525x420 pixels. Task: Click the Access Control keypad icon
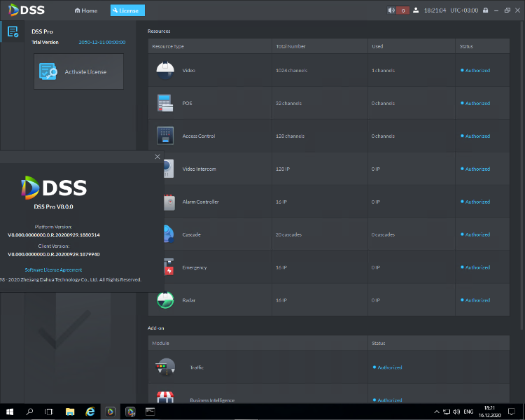tap(165, 136)
